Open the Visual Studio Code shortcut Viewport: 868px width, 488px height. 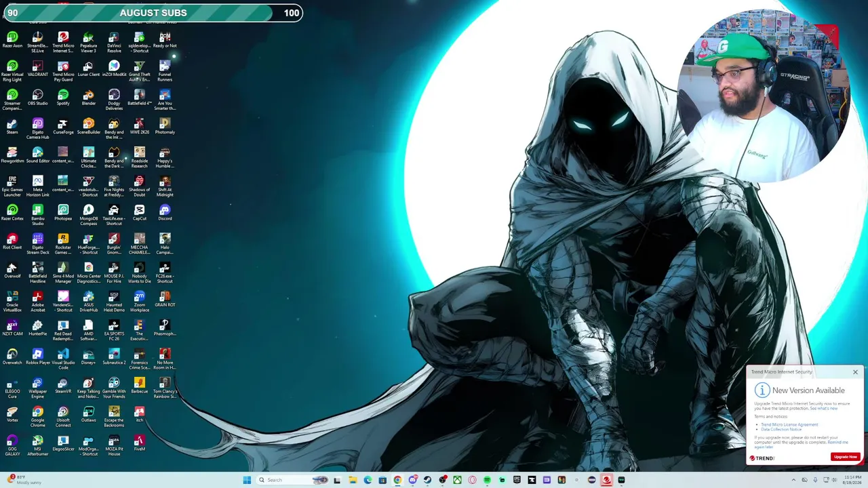(63, 359)
